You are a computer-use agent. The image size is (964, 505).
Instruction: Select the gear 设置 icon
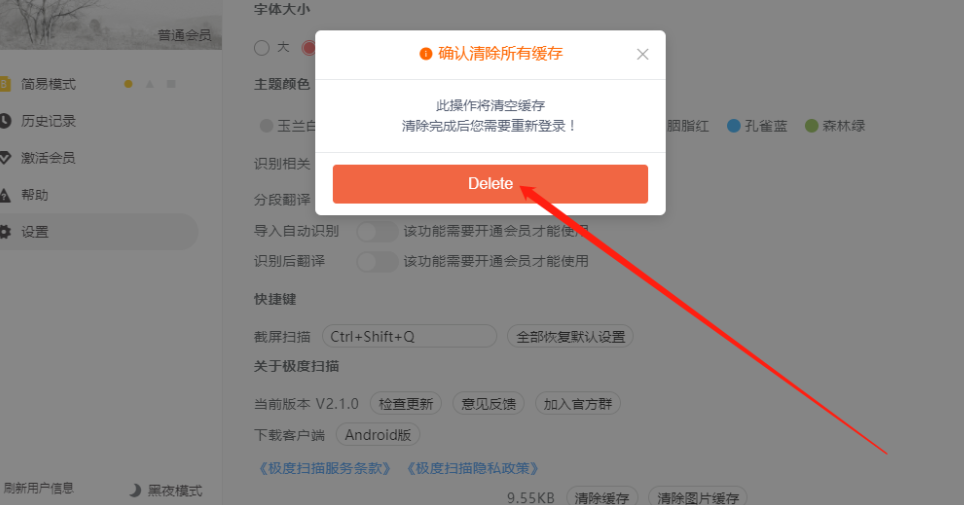pos(5,232)
